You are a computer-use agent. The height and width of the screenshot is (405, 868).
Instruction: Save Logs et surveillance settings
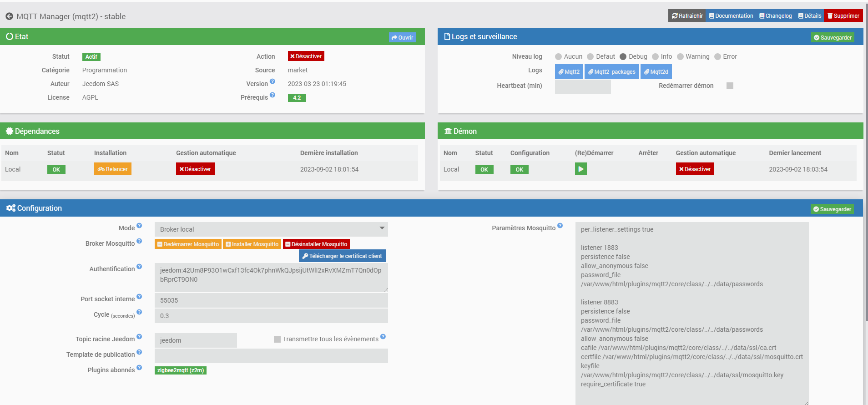click(x=833, y=38)
